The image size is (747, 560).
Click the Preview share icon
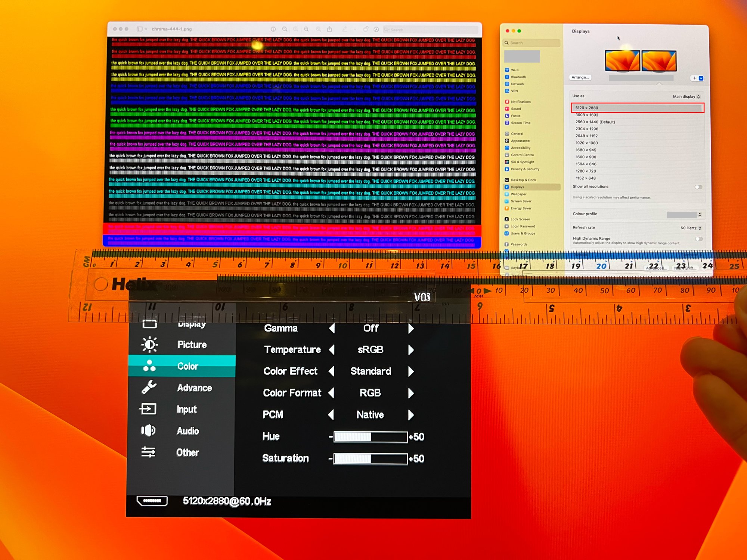click(x=329, y=29)
